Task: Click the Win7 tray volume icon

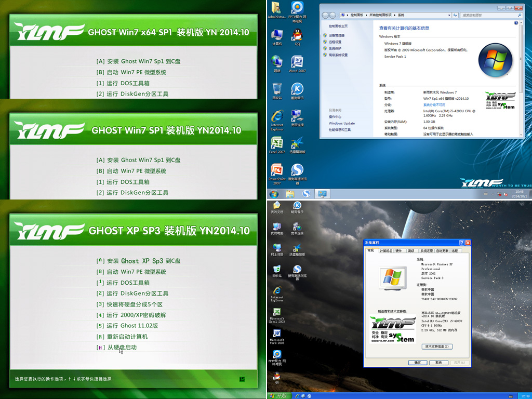Action: point(506,194)
